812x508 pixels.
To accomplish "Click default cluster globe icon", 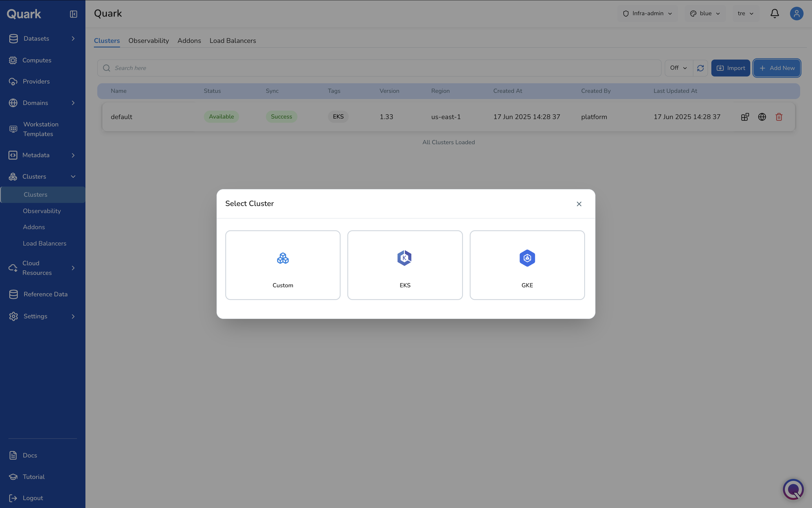I will click(762, 117).
